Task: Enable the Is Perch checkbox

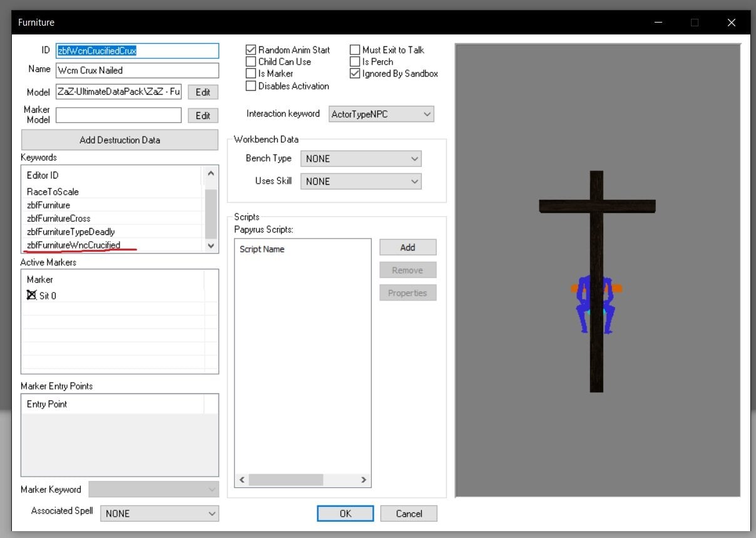Action: [355, 61]
